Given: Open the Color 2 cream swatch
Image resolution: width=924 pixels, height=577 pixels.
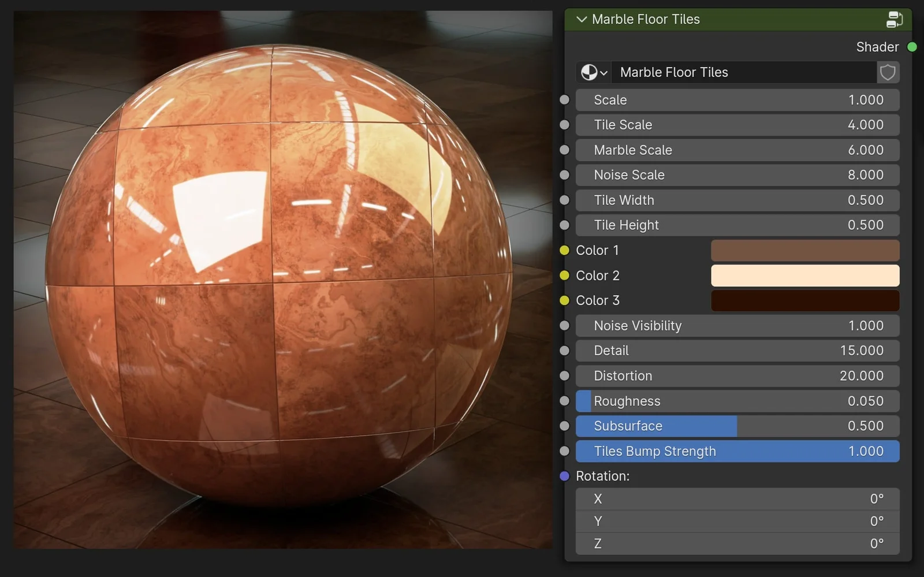Looking at the screenshot, I should [x=805, y=276].
